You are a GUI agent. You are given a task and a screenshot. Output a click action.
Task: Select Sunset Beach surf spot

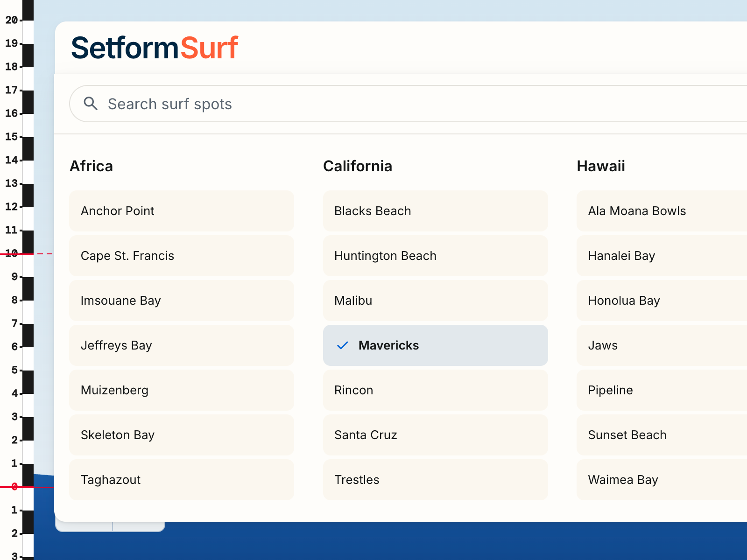tap(662, 435)
